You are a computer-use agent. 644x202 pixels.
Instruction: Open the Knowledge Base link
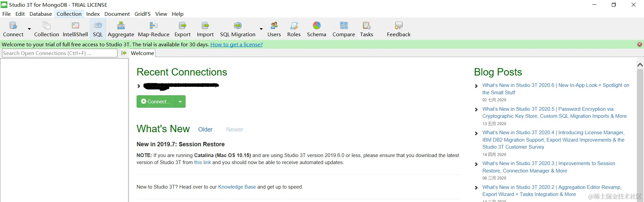pos(237,187)
